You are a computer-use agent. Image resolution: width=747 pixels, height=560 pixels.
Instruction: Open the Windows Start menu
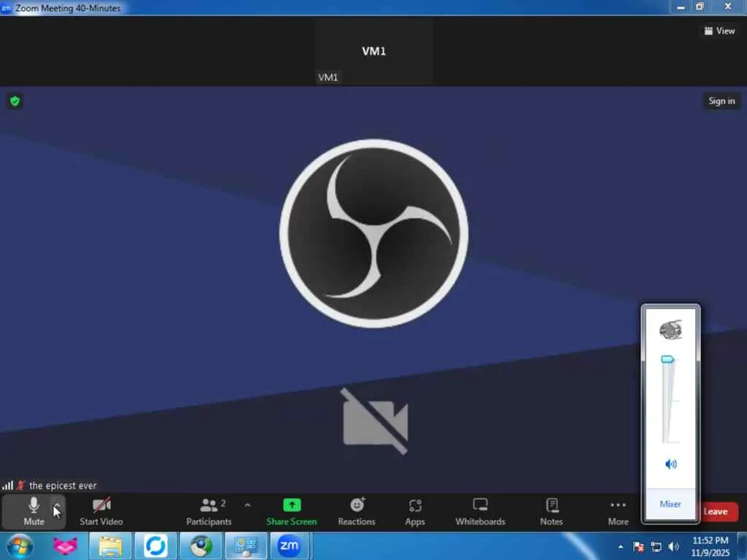20,545
